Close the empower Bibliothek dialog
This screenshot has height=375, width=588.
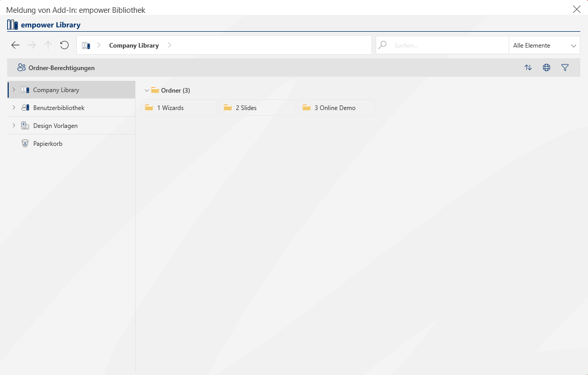tap(577, 9)
